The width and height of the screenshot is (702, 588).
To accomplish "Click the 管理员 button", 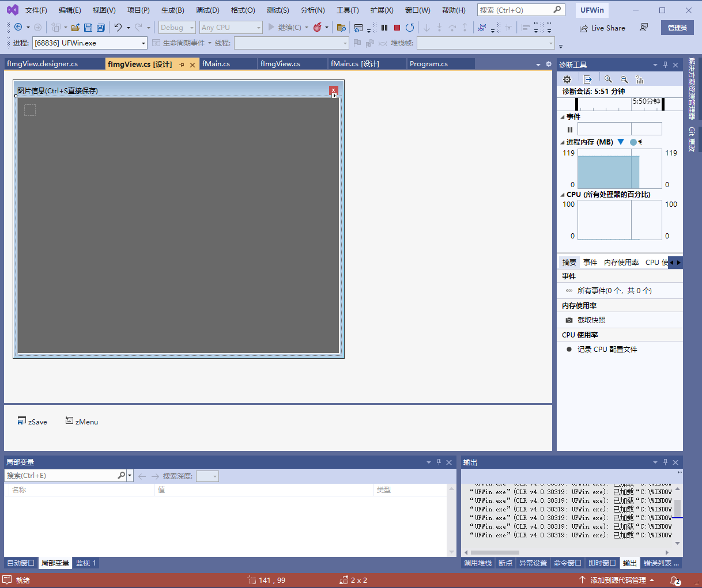I will (x=677, y=28).
